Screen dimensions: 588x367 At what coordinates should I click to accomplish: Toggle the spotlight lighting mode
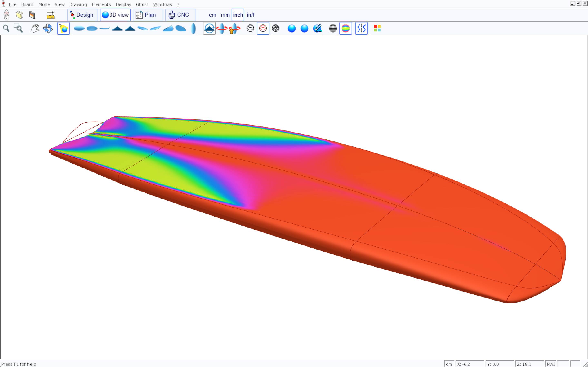pos(63,28)
